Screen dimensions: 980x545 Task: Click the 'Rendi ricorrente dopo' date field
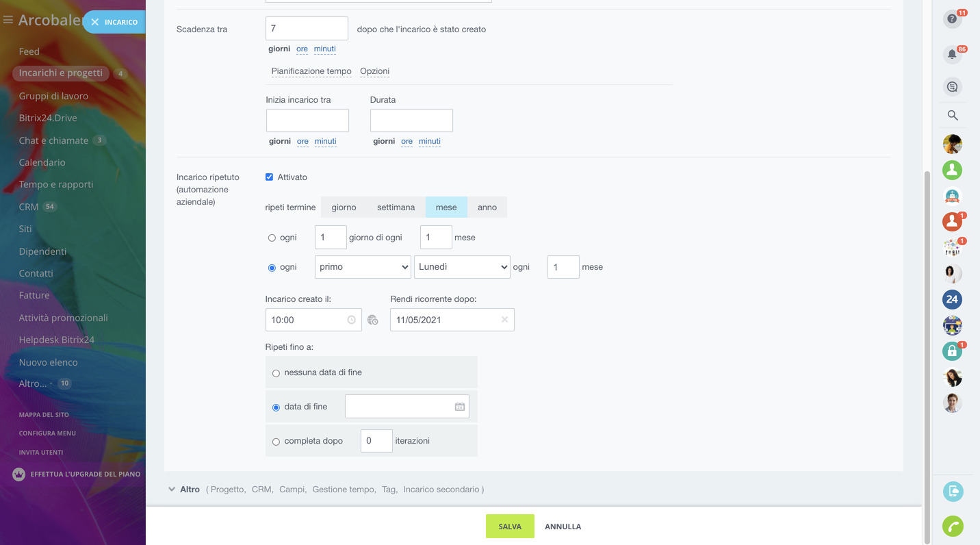452,320
